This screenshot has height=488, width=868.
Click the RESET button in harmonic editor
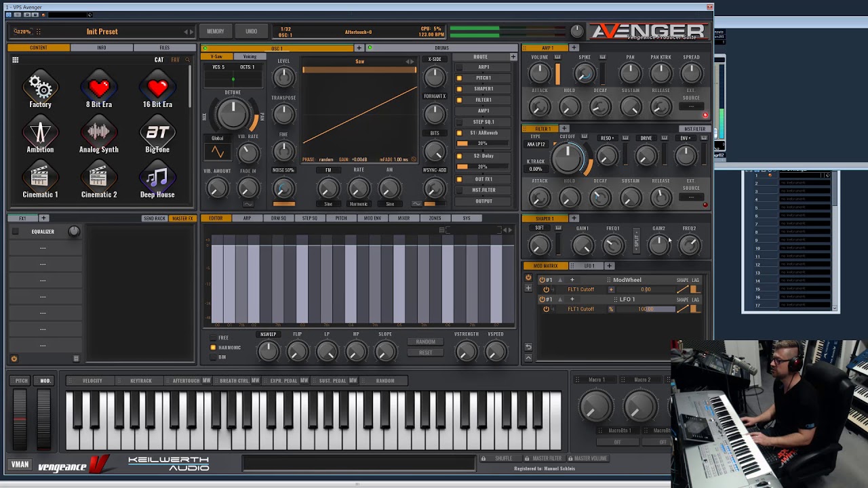click(x=426, y=352)
